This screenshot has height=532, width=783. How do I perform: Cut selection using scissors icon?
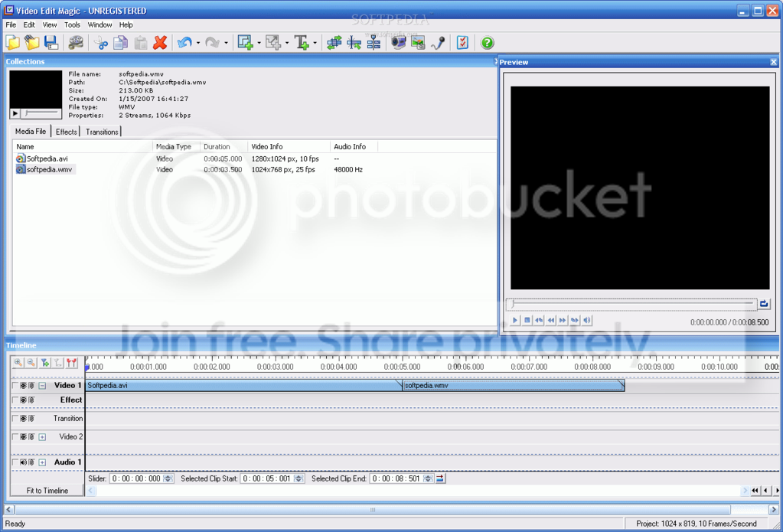pos(101,43)
